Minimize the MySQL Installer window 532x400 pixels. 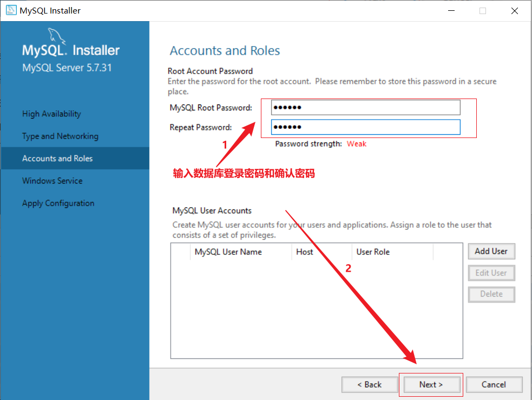pos(451,10)
